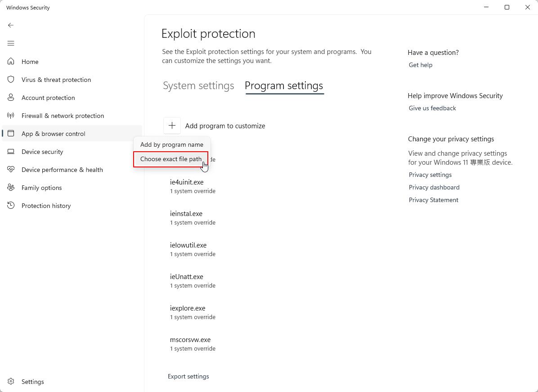Select the Virus & threat protection shield icon
The image size is (538, 392).
point(11,80)
